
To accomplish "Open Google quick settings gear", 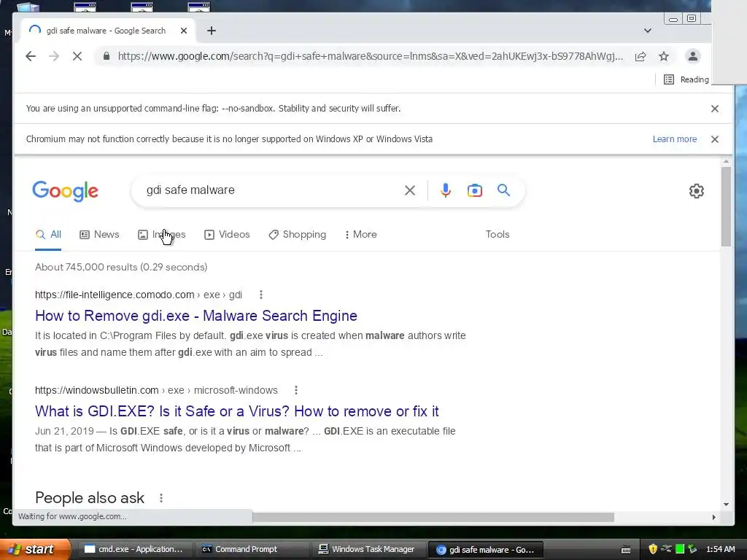I will pos(697,191).
